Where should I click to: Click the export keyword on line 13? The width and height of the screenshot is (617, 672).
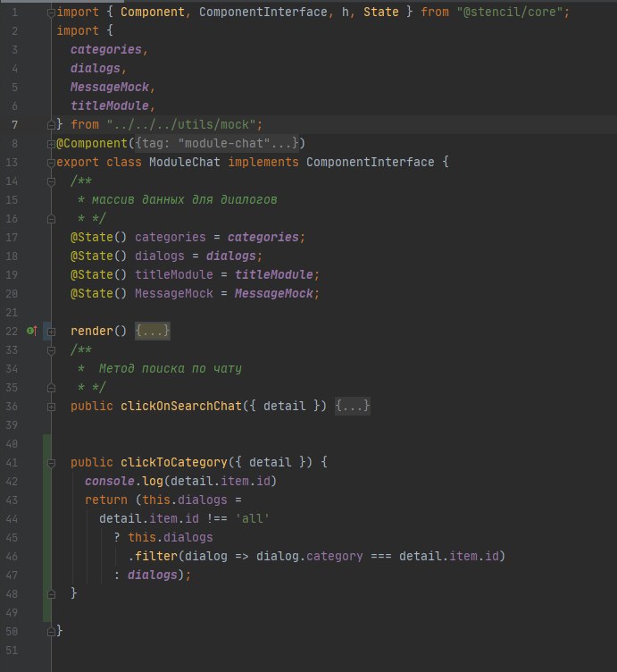pyautogui.click(x=78, y=162)
